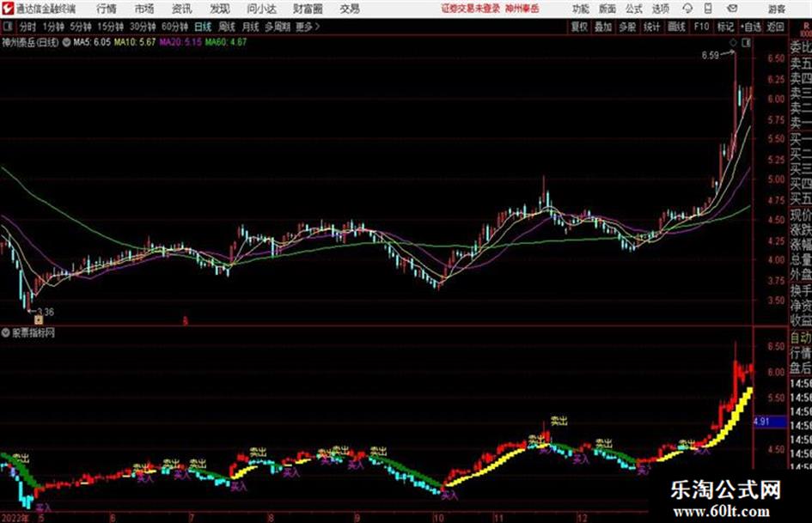Switch to the 30分钟 period
This screenshot has height=523, width=812.
coord(143,27)
